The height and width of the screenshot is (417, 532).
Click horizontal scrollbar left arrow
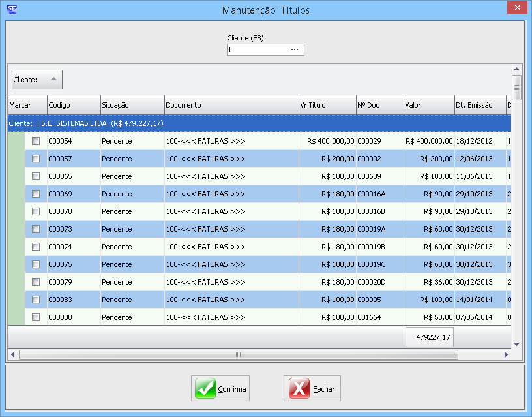12,355
